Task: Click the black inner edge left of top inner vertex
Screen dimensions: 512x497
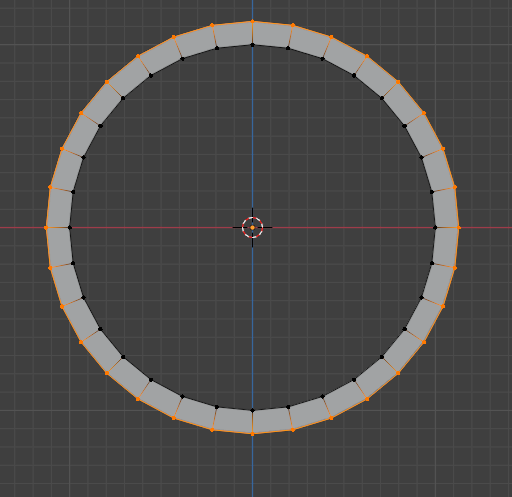Action: 235,46
